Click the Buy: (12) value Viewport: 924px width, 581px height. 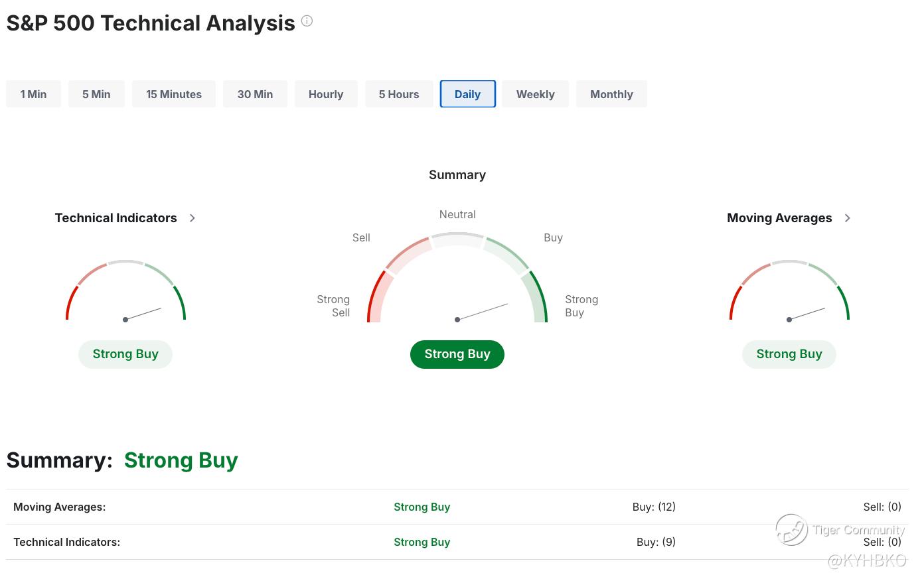(654, 507)
